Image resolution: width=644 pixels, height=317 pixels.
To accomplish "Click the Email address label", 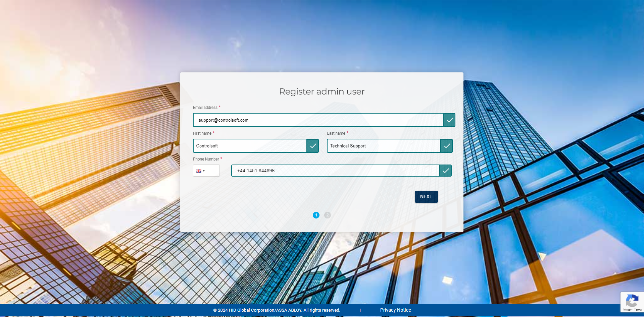I will [205, 108].
